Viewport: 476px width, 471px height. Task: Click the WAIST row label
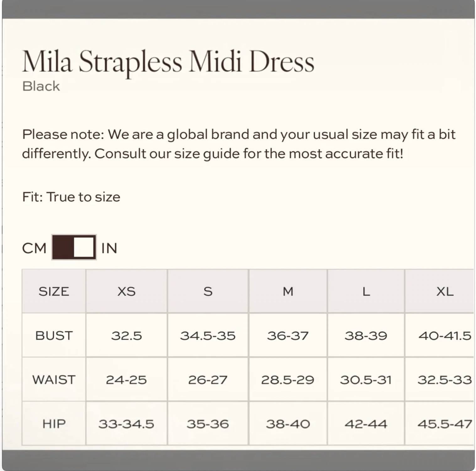(54, 379)
